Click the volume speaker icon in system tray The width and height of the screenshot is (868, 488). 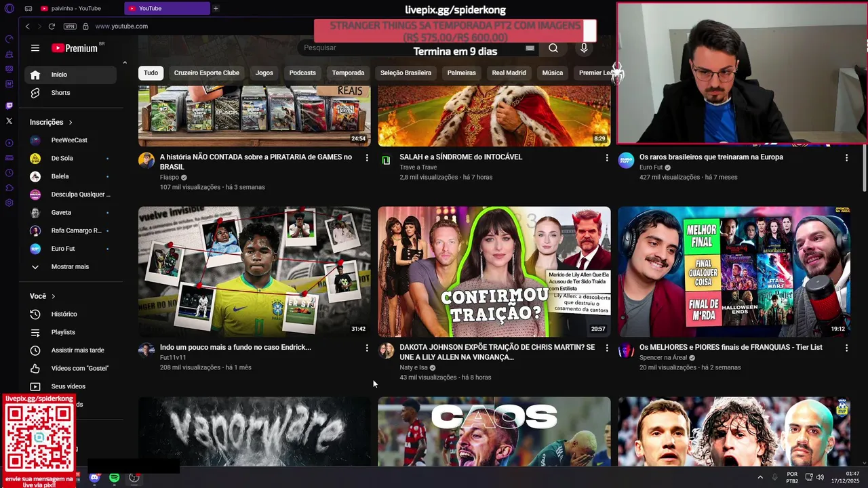821,477
